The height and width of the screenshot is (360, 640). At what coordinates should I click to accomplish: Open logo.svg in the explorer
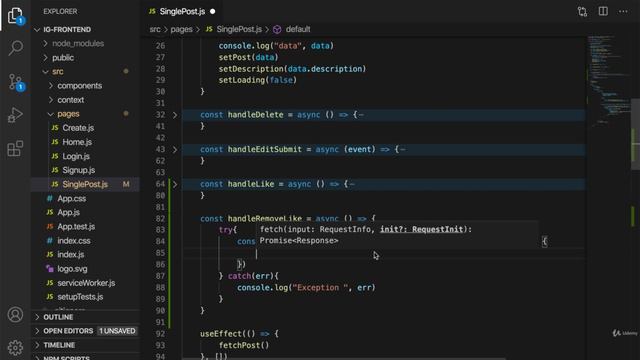[72, 269]
